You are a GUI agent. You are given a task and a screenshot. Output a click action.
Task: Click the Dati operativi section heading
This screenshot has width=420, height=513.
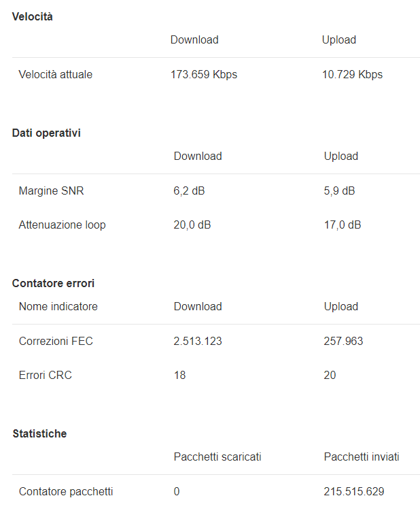[x=46, y=133]
